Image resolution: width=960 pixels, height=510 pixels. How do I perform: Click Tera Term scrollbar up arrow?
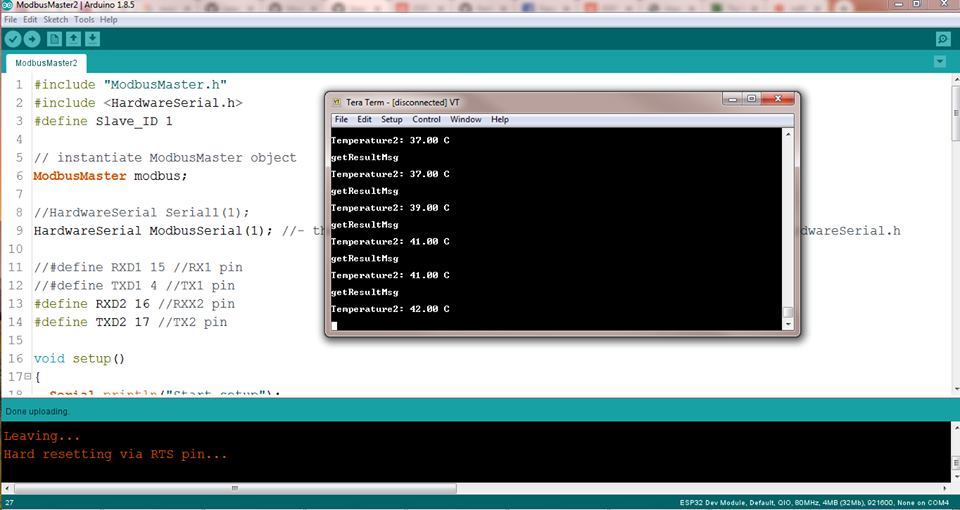789,133
